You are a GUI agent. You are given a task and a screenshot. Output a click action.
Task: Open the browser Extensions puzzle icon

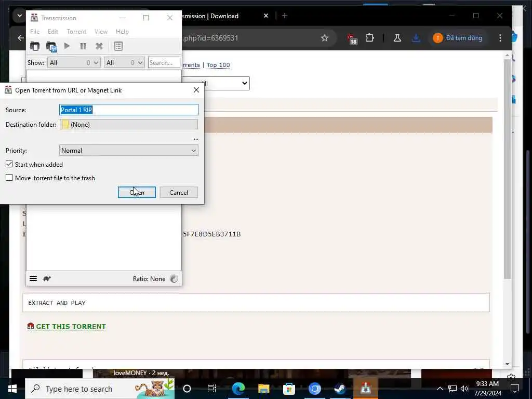point(369,38)
